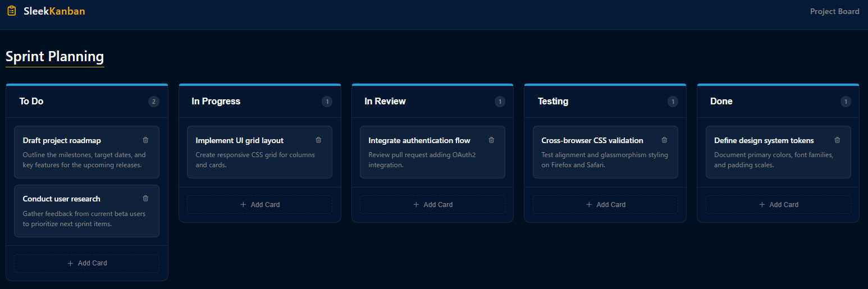Click the In Review card count badge
The width and height of the screenshot is (868, 289).
pyautogui.click(x=500, y=102)
